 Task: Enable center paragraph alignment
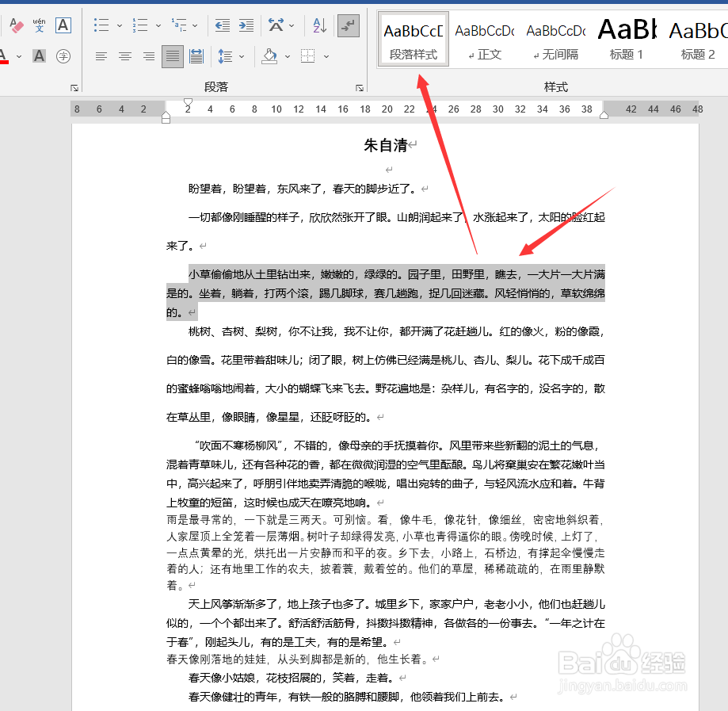(125, 56)
